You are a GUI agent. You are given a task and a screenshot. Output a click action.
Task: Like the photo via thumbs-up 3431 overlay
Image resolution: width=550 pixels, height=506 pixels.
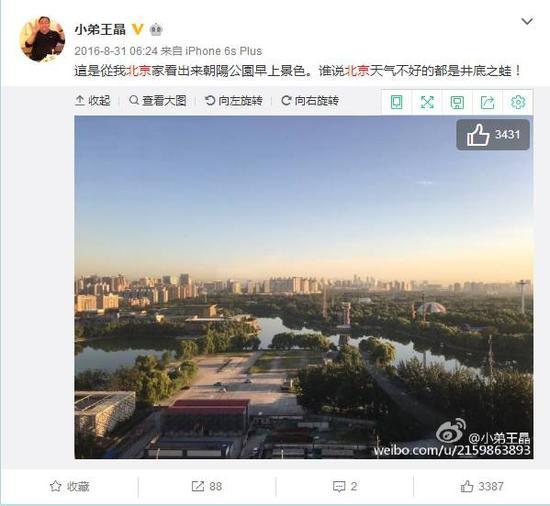(x=493, y=135)
